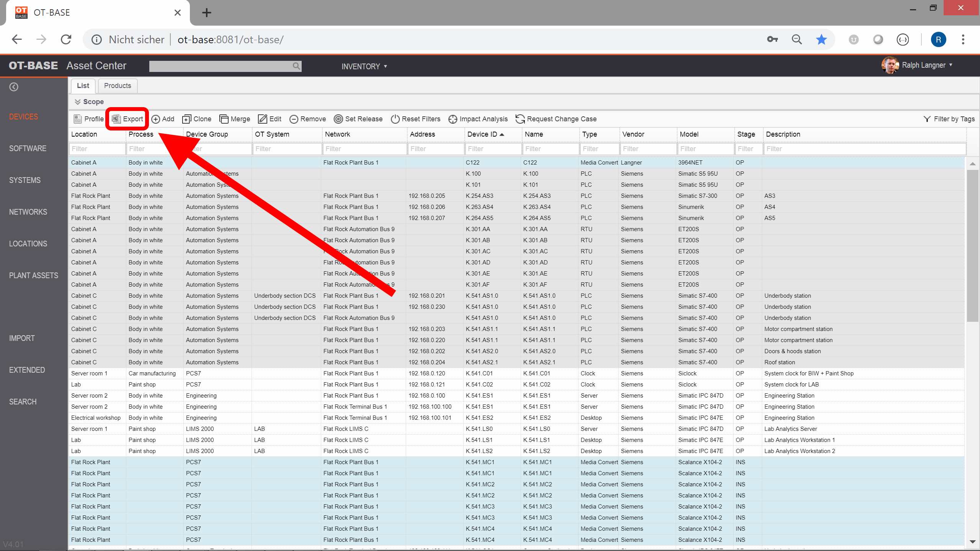Go to IMPORT in the sidebar
The image size is (980, 551).
tap(22, 338)
